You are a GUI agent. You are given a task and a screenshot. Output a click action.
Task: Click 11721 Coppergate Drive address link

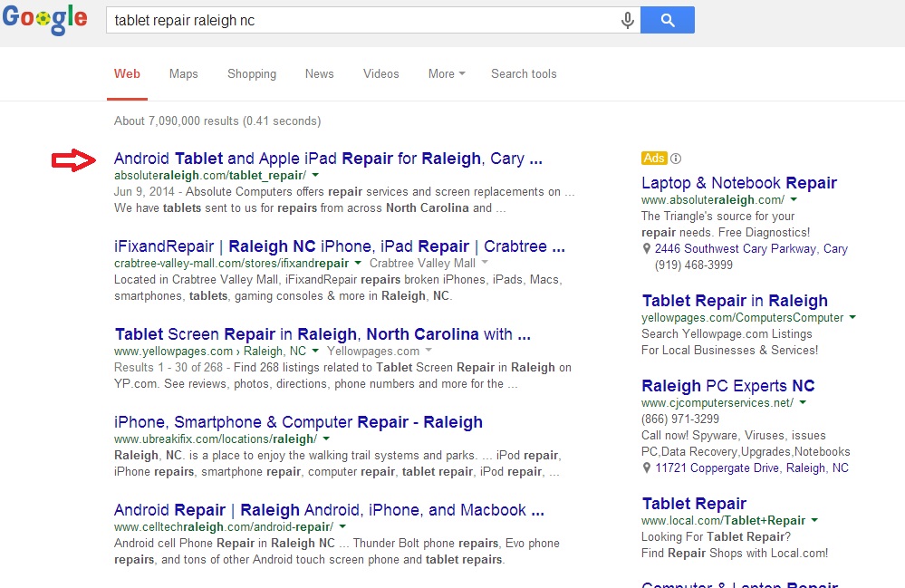tap(752, 468)
